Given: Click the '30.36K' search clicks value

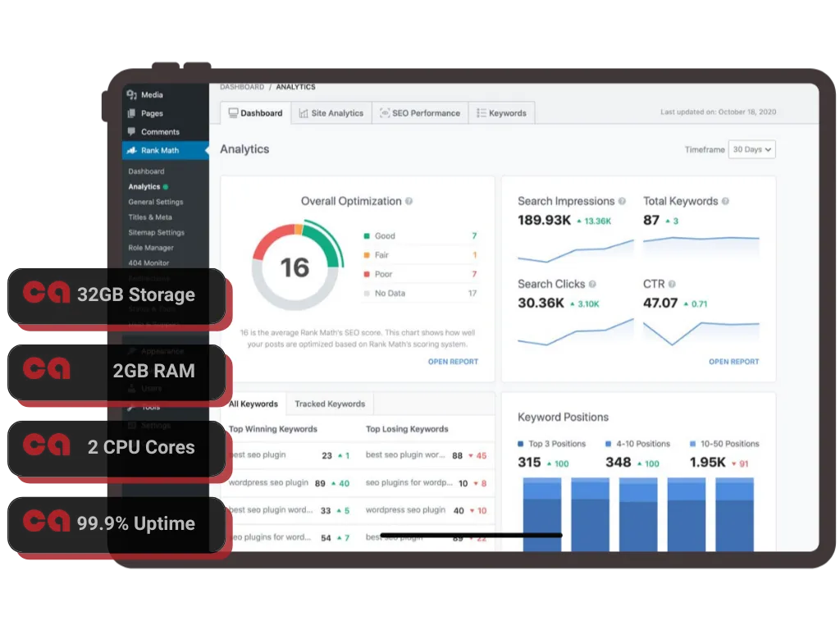Looking at the screenshot, I should pyautogui.click(x=541, y=304).
